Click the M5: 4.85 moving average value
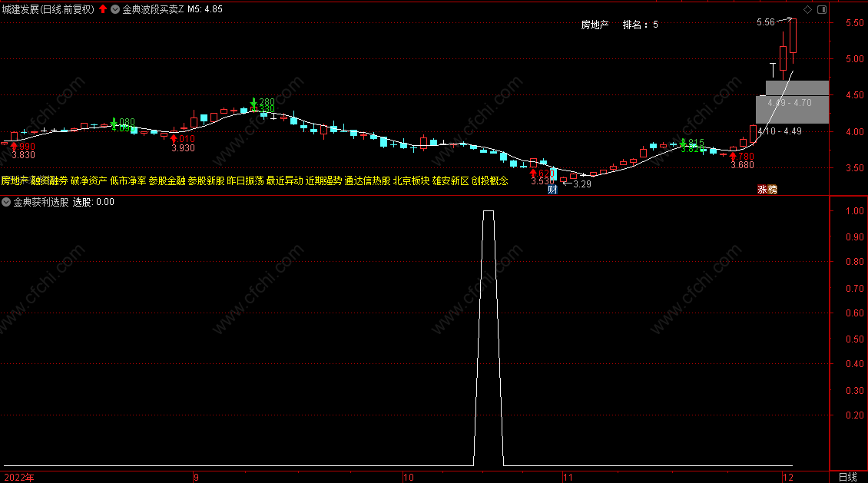Viewport: 868px width, 483px height. tap(205, 9)
